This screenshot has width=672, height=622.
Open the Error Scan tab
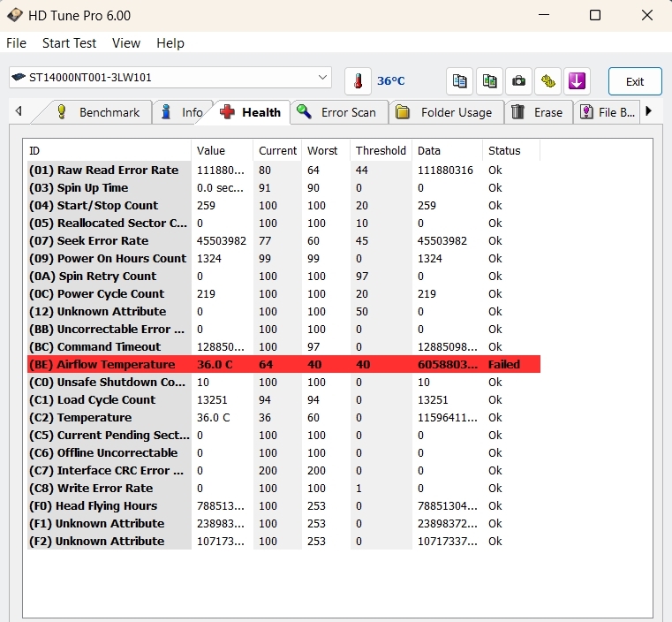click(x=337, y=112)
